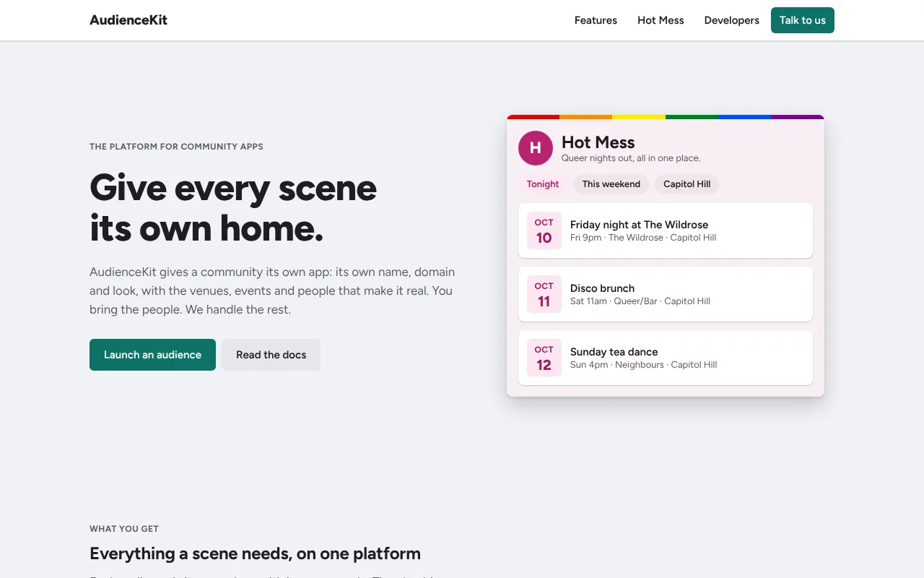924x578 pixels.
Task: Select the Tonight filter chip
Action: [x=543, y=184]
